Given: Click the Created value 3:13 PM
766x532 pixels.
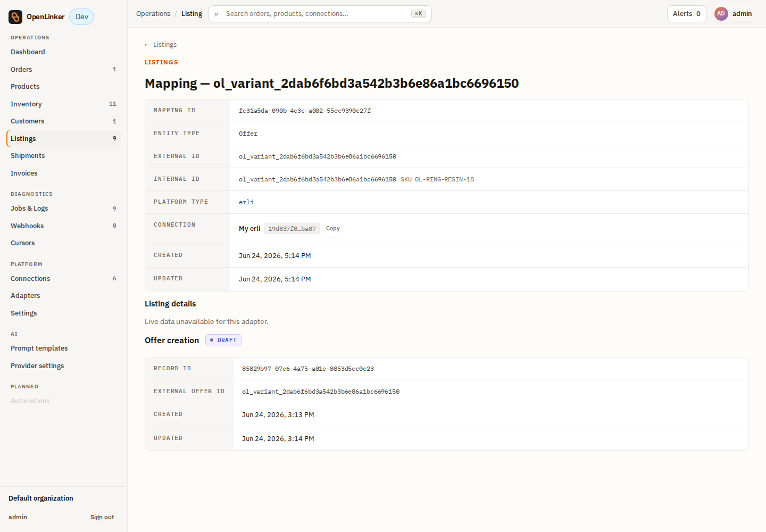Looking at the screenshot, I should 278,415.
